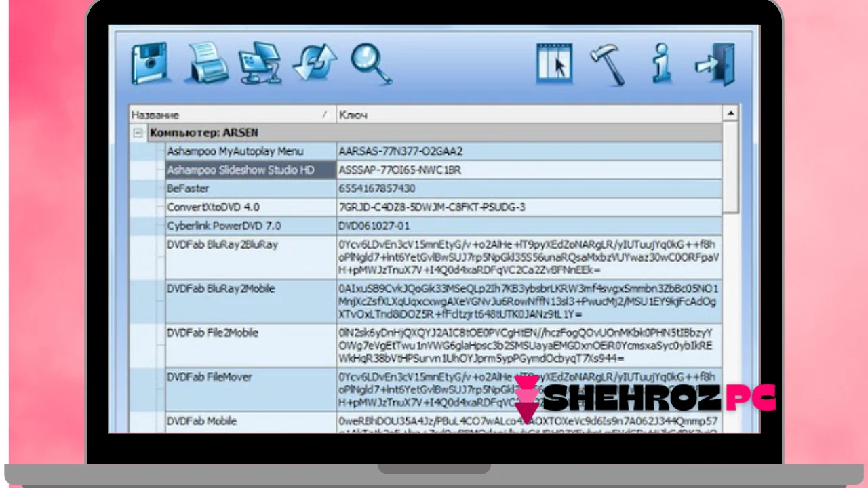Click the Ключ column header
Viewport: 868px width, 488px height.
point(529,115)
